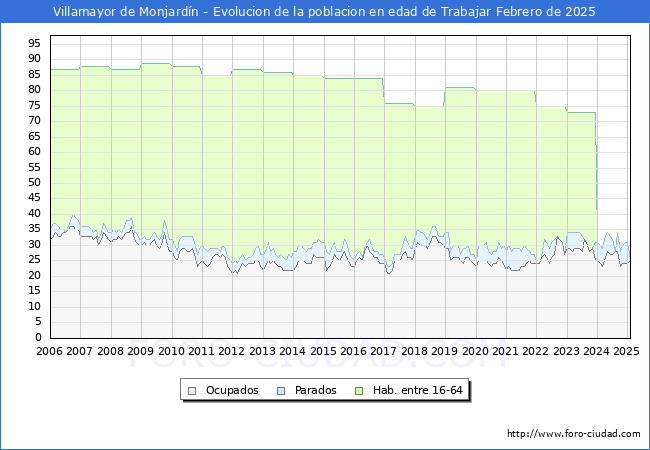This screenshot has width=650, height=450.
Task: Click the 2023 x-axis year label
Action: point(566,351)
